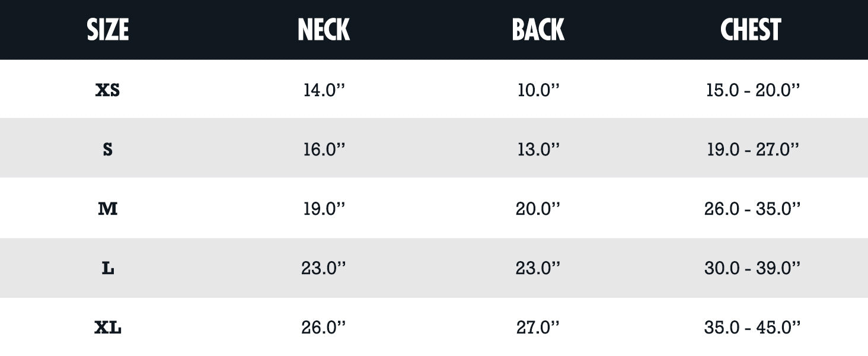Click the NECK column header
This screenshot has height=356, width=868.
click(324, 30)
